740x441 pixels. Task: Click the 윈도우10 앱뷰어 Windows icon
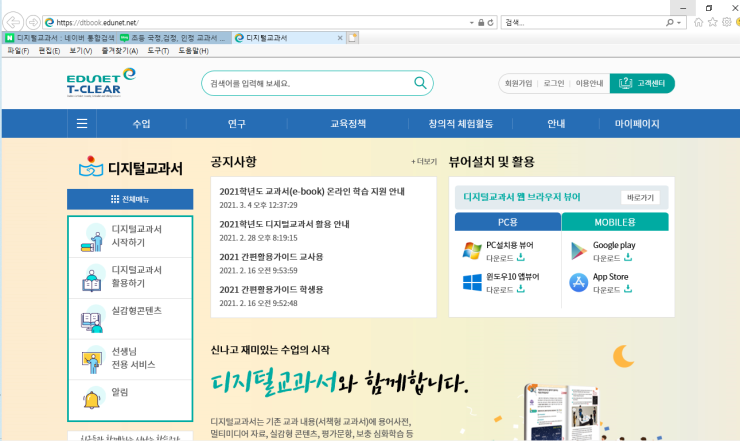tap(472, 282)
